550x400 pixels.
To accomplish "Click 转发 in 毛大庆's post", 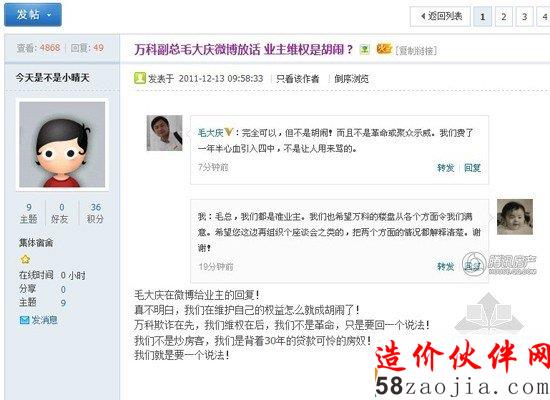I will click(x=445, y=168).
